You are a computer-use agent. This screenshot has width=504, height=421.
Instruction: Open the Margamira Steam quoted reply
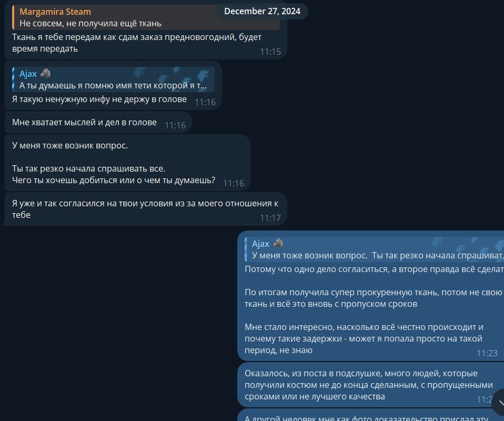pyautogui.click(x=146, y=17)
